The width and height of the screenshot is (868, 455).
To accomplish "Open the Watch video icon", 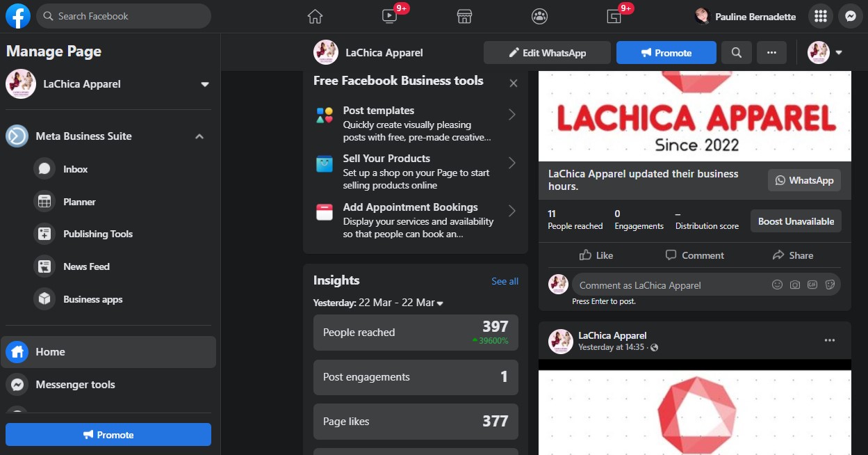I will point(389,16).
